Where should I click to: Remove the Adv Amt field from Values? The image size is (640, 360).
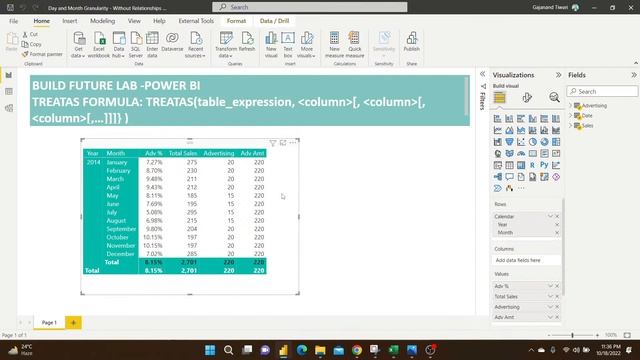(x=557, y=317)
